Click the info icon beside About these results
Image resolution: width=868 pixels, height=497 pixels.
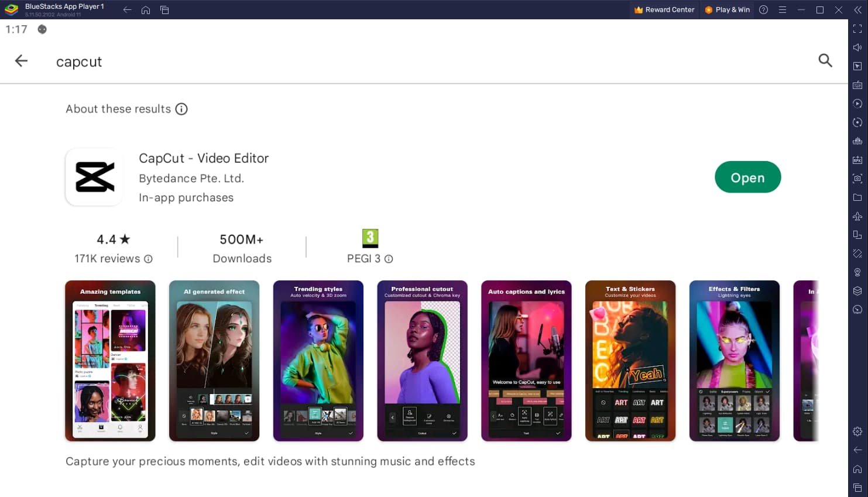[181, 109]
